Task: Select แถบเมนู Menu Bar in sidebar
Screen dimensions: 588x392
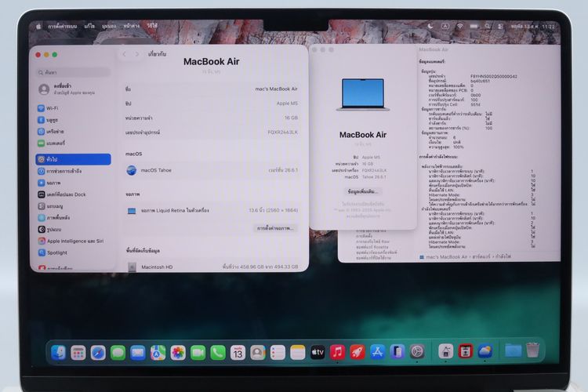Action: tap(73, 206)
